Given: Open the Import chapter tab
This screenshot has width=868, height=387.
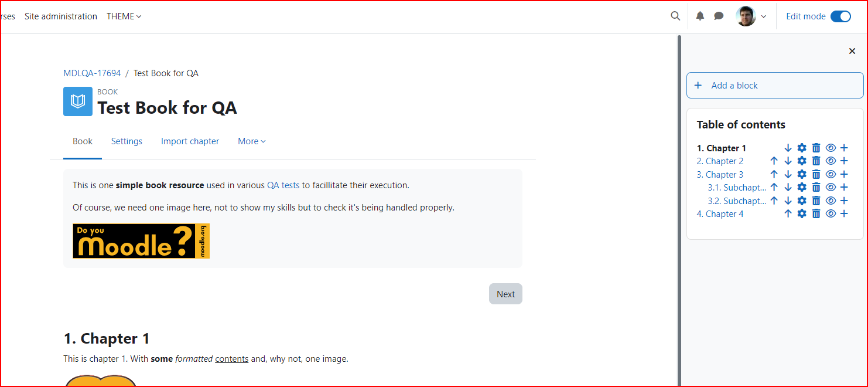Looking at the screenshot, I should tap(190, 141).
